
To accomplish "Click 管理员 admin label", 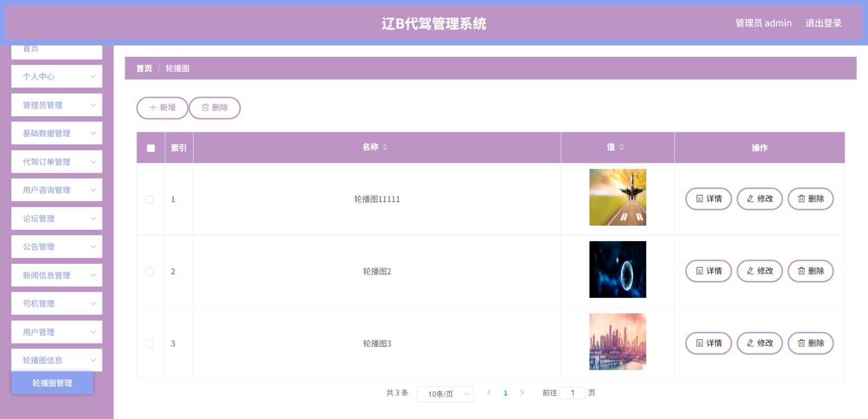I will pyautogui.click(x=763, y=23).
